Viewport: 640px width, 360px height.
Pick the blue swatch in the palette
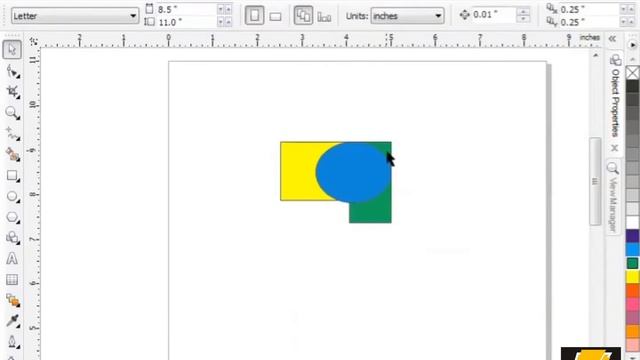[632, 249]
